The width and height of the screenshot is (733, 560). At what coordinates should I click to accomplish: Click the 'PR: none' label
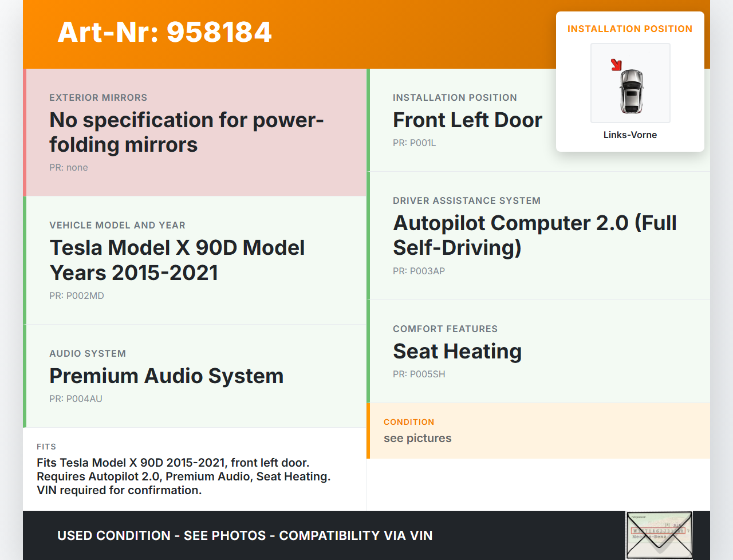(x=69, y=168)
